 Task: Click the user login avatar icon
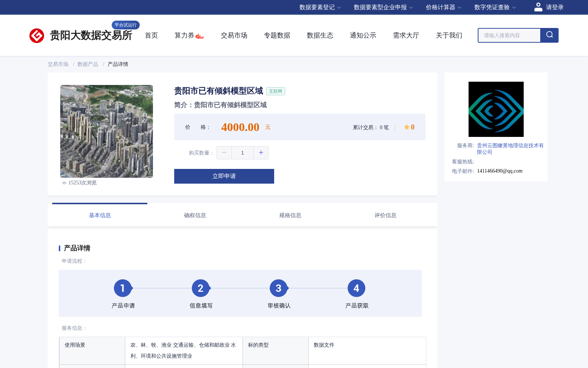coord(538,7)
